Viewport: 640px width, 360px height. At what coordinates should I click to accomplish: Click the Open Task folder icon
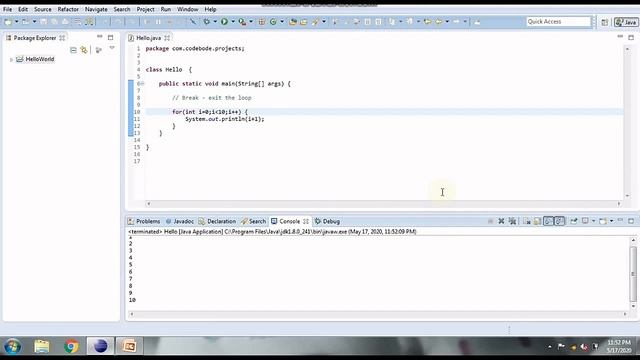(x=304, y=22)
